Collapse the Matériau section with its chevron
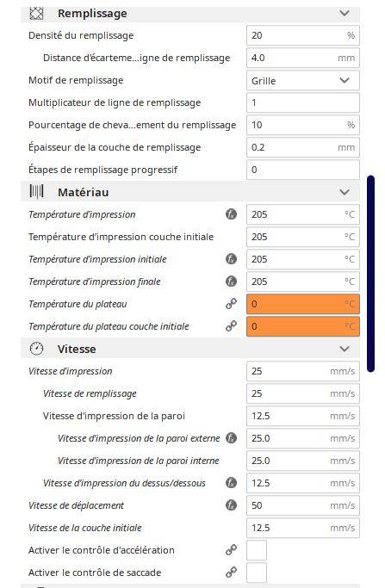This screenshot has width=385, height=588. [x=345, y=192]
